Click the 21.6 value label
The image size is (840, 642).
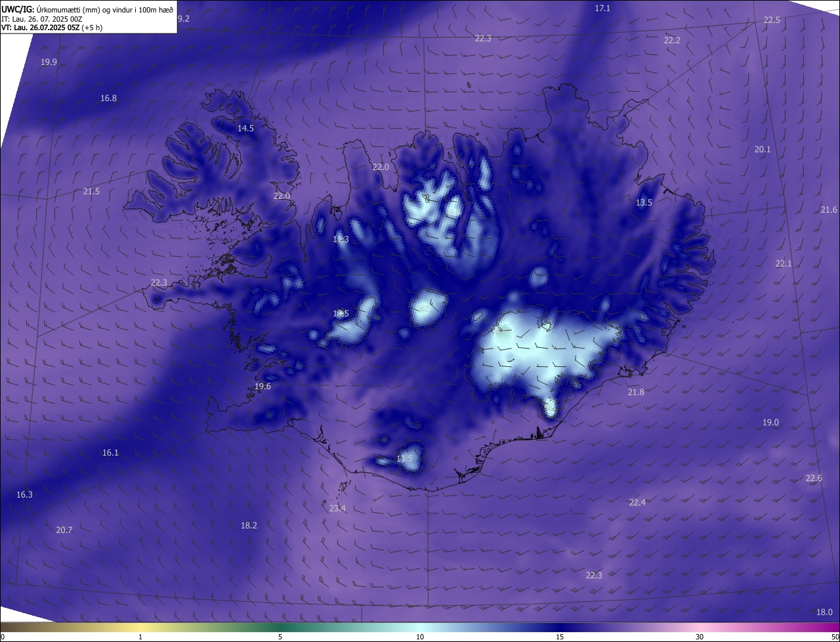829,210
